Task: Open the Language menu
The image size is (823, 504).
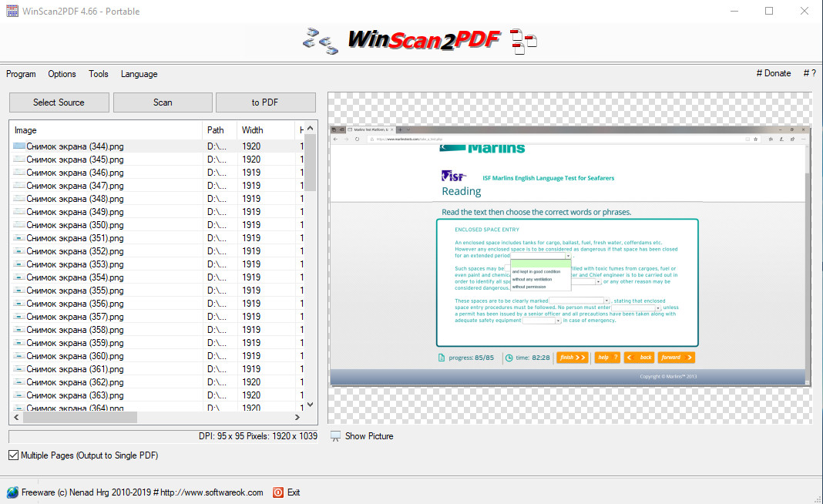Action: (139, 74)
